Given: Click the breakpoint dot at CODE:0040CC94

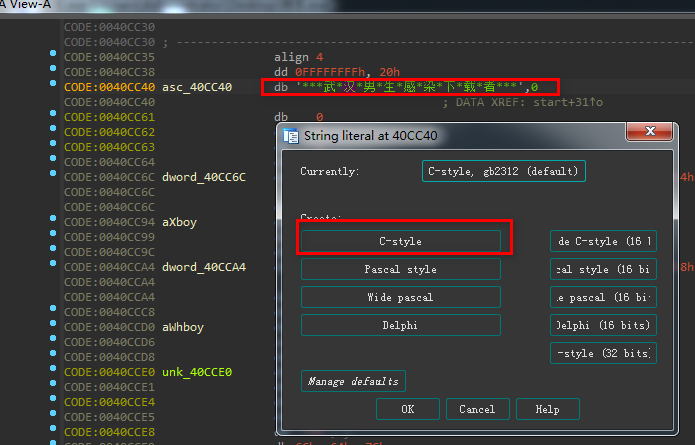Looking at the screenshot, I should tap(51, 222).
